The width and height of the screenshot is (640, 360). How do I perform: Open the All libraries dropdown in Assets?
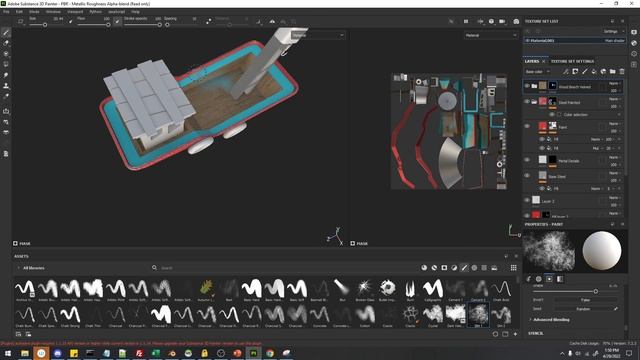point(32,268)
